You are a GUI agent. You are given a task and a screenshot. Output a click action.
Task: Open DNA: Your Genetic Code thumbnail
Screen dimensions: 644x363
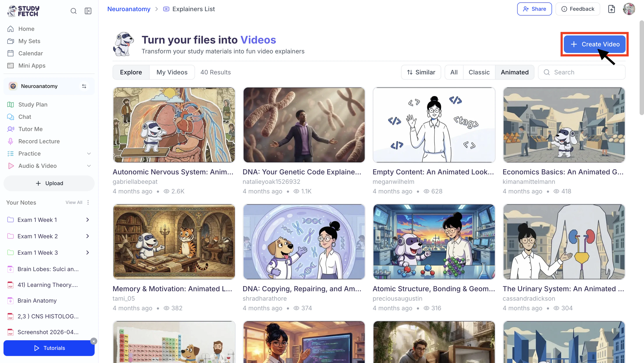304,125
